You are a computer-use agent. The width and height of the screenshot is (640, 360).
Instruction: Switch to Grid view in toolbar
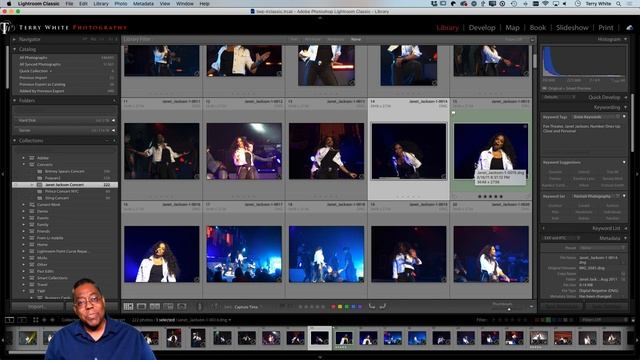pos(128,307)
